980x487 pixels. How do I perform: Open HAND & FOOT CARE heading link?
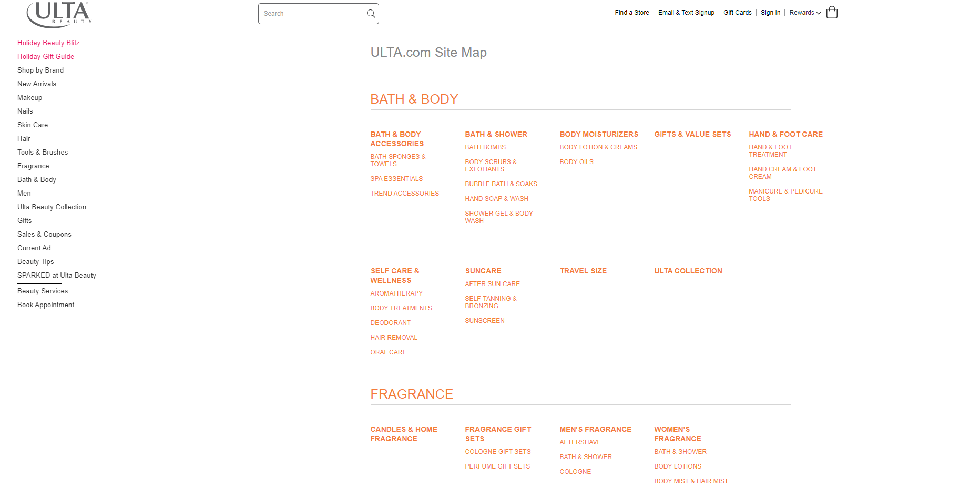click(785, 134)
